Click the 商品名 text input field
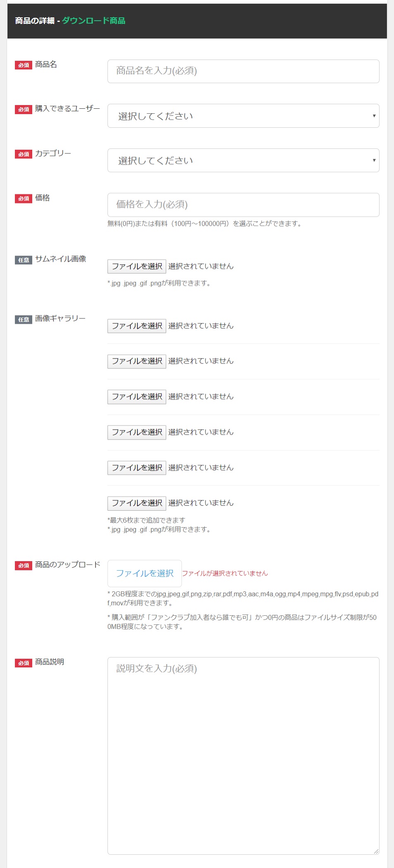 click(x=243, y=71)
